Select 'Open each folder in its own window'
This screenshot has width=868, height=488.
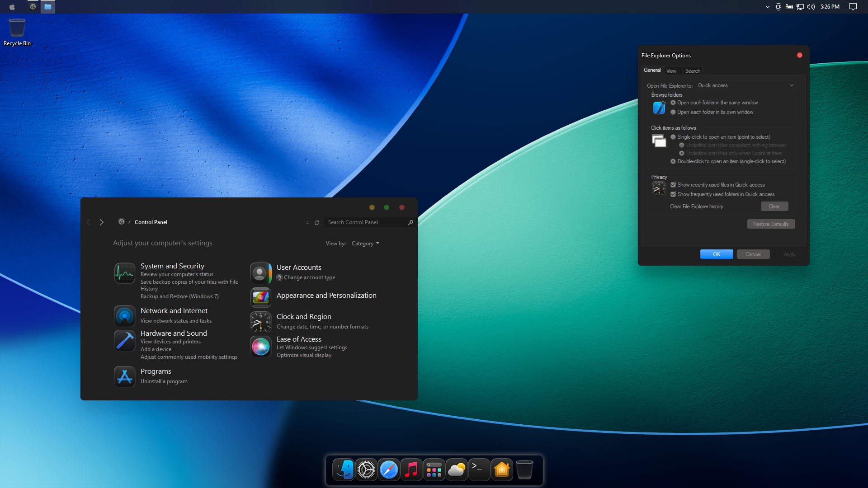673,112
